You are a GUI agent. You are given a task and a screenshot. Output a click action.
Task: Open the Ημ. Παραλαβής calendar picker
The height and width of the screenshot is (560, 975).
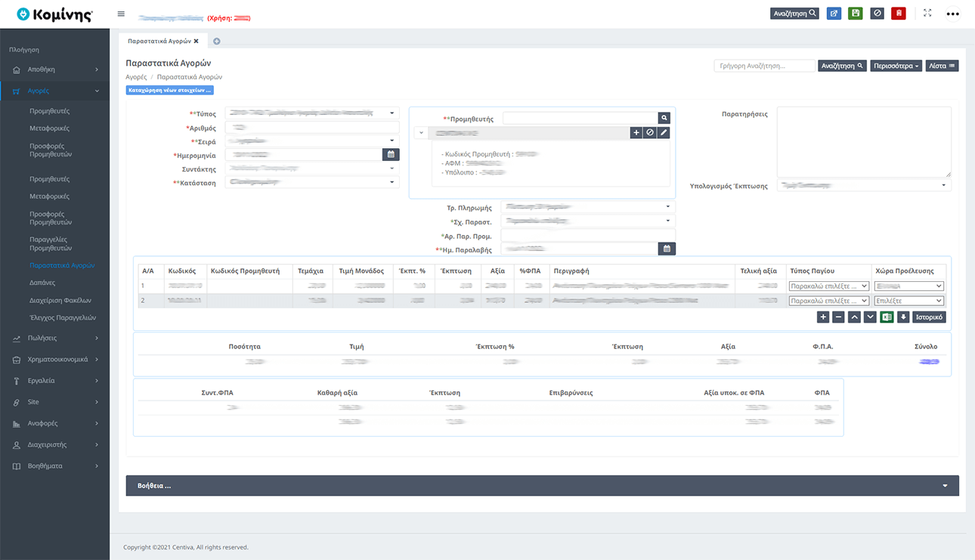point(667,249)
